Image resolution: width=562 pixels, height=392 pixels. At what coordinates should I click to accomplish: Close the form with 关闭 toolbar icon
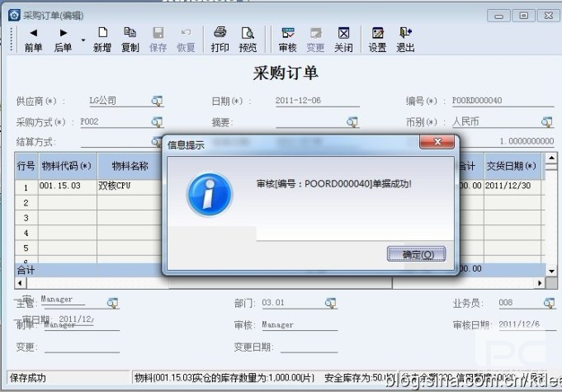(343, 39)
